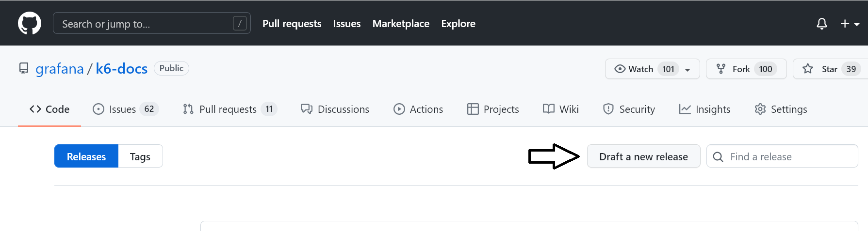Click the slash shortcut key icon in search
The image size is (868, 231).
tap(240, 23)
